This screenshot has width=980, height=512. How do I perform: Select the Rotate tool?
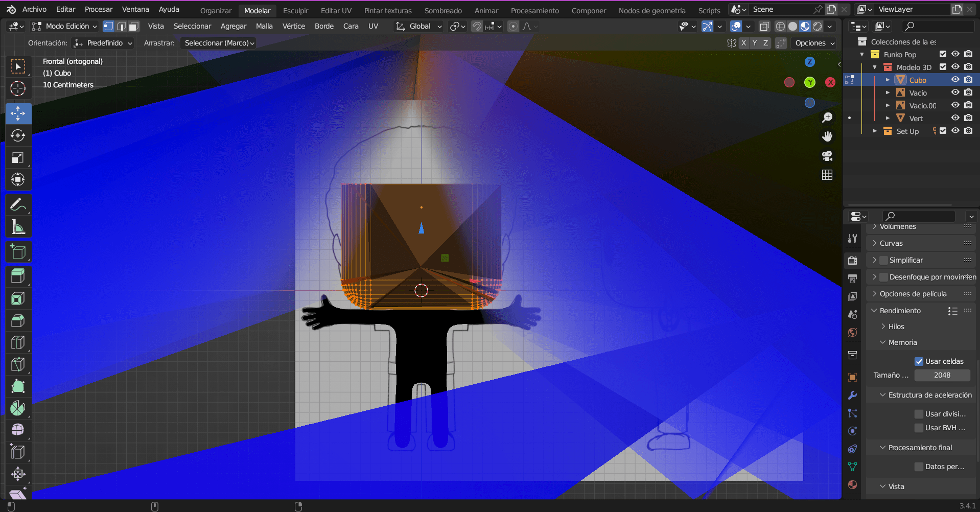coord(18,135)
